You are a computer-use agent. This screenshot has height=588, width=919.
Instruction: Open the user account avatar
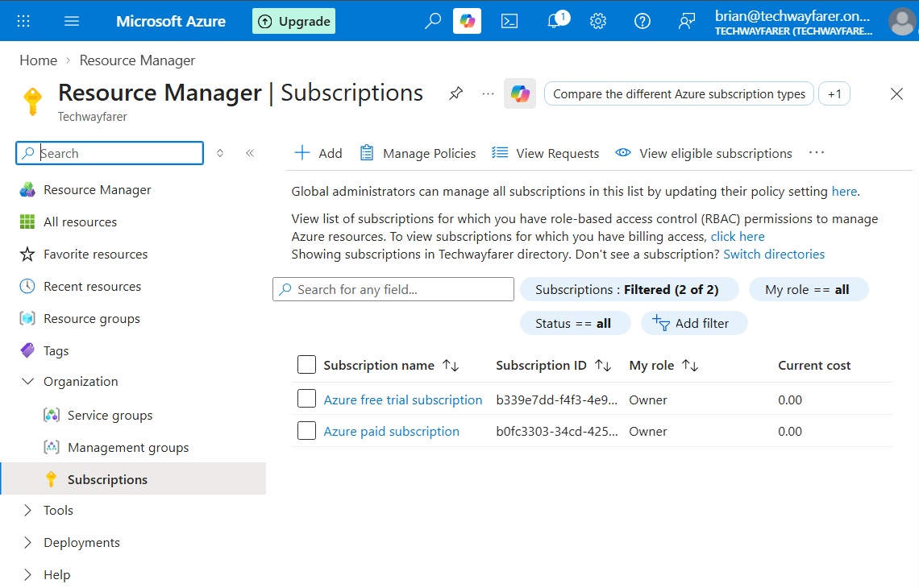[x=902, y=22]
